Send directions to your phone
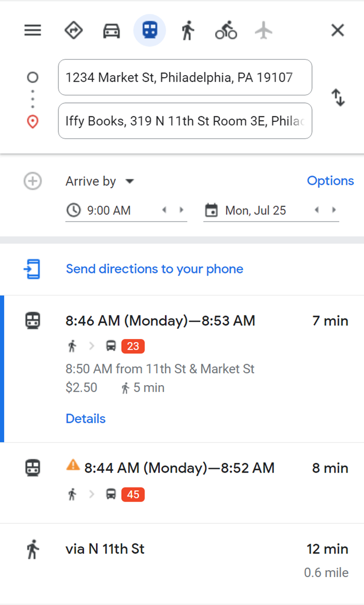Viewport: 364px width, 605px height. (x=154, y=269)
